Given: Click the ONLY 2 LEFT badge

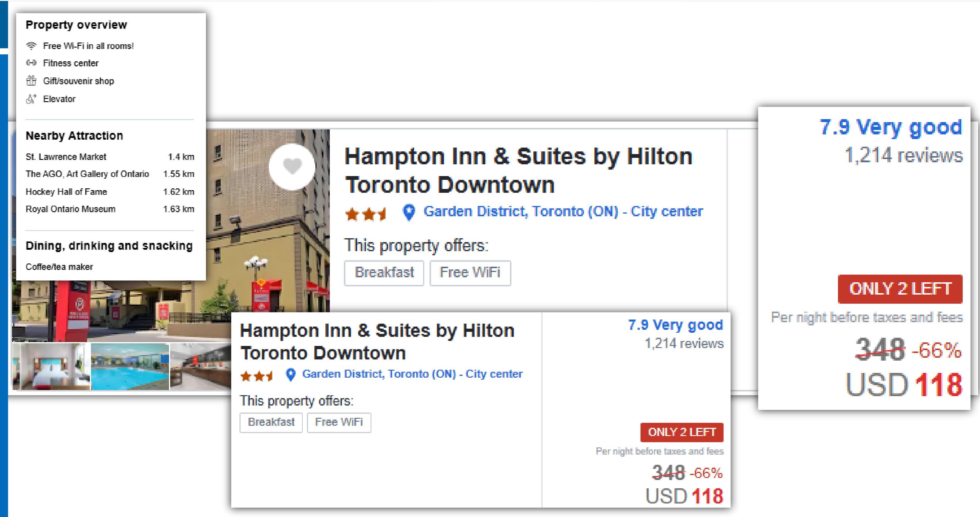Looking at the screenshot, I should [900, 289].
